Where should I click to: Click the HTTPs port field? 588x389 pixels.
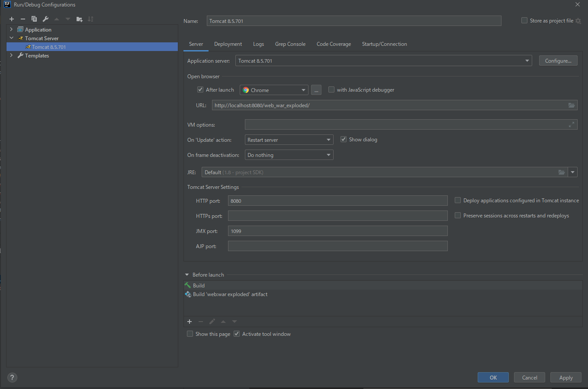338,216
